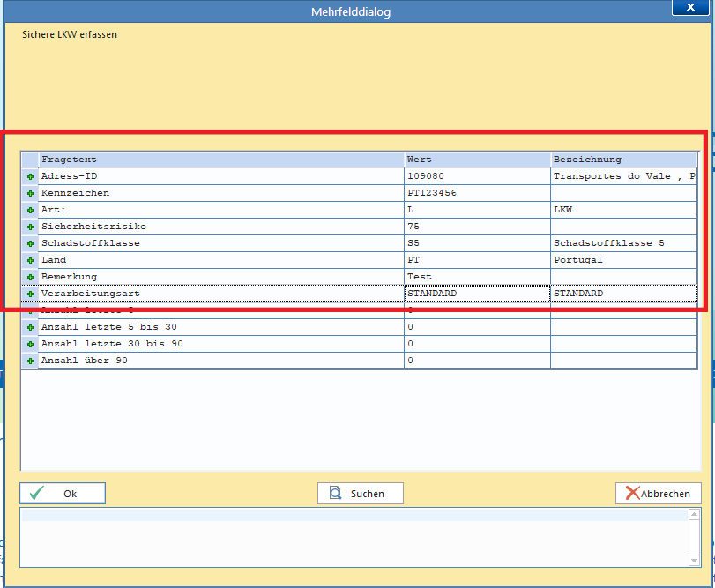Click the green plus icon beside Adress-ID

(x=31, y=176)
